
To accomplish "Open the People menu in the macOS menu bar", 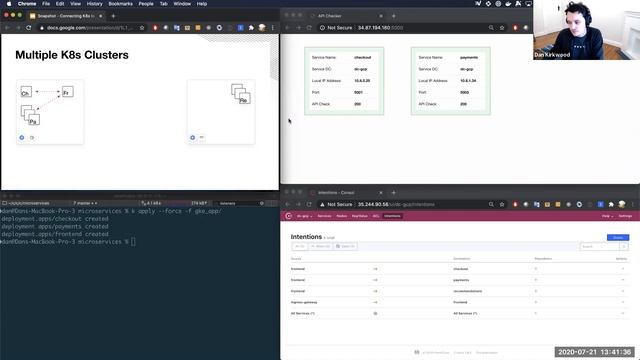I will [x=146, y=4].
